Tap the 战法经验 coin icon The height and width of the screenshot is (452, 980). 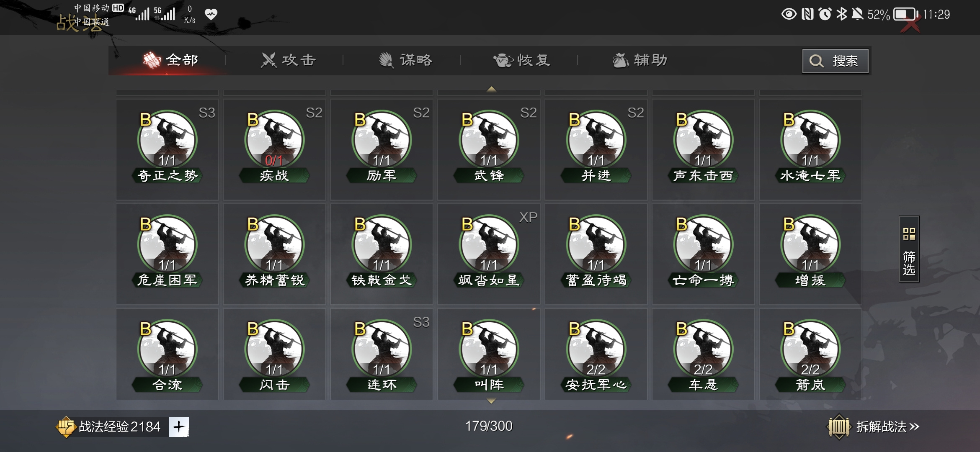click(66, 427)
